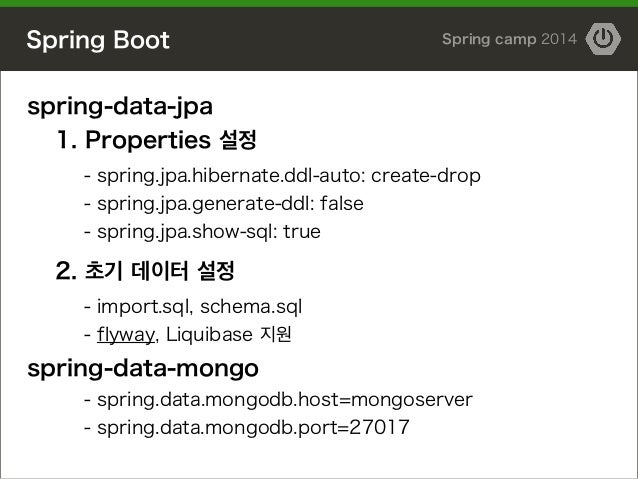Click the Properties 설정 numbered heading

[157, 140]
